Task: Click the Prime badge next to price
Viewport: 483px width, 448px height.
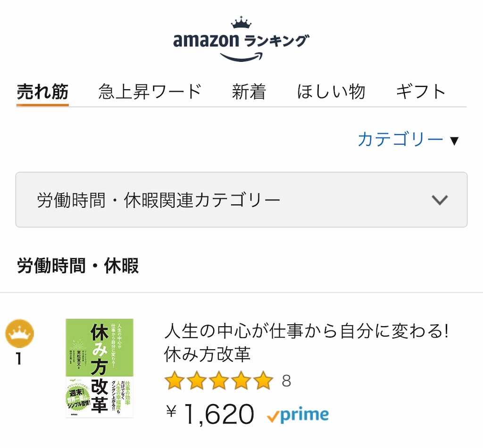Action: coord(298,414)
